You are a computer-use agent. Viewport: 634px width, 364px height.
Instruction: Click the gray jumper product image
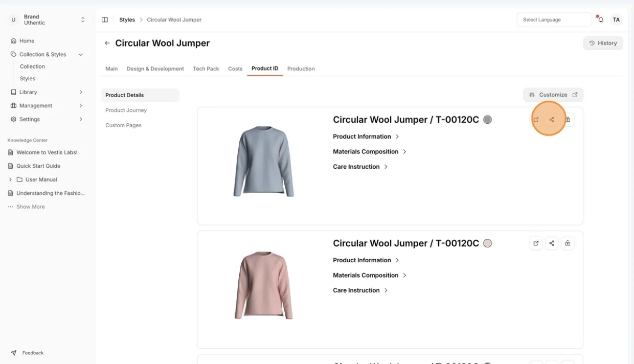[x=264, y=161]
